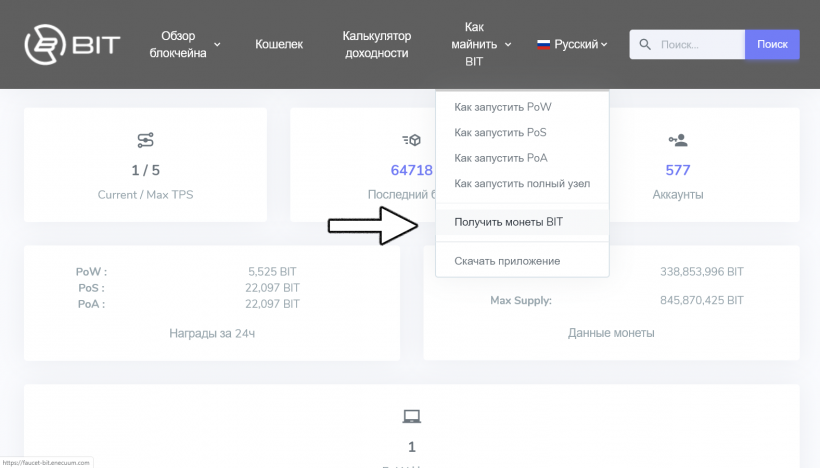820x468 pixels.
Task: Click the laptop icon in bottom card
Action: [x=412, y=416]
